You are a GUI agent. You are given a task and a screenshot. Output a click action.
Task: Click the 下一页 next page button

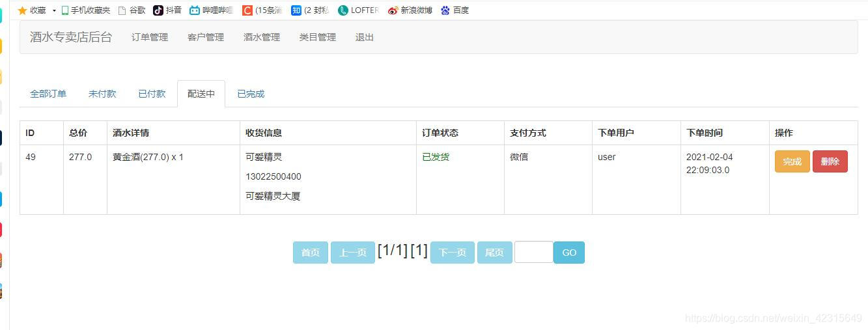click(x=453, y=253)
